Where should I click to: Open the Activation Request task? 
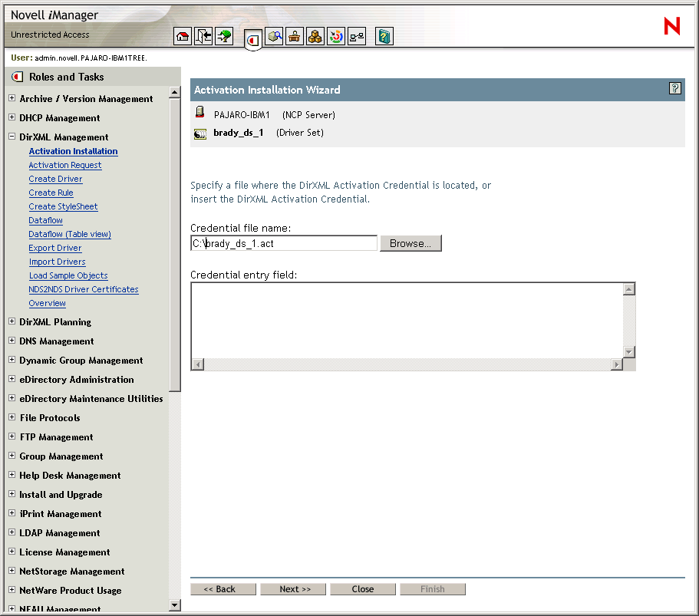[64, 165]
